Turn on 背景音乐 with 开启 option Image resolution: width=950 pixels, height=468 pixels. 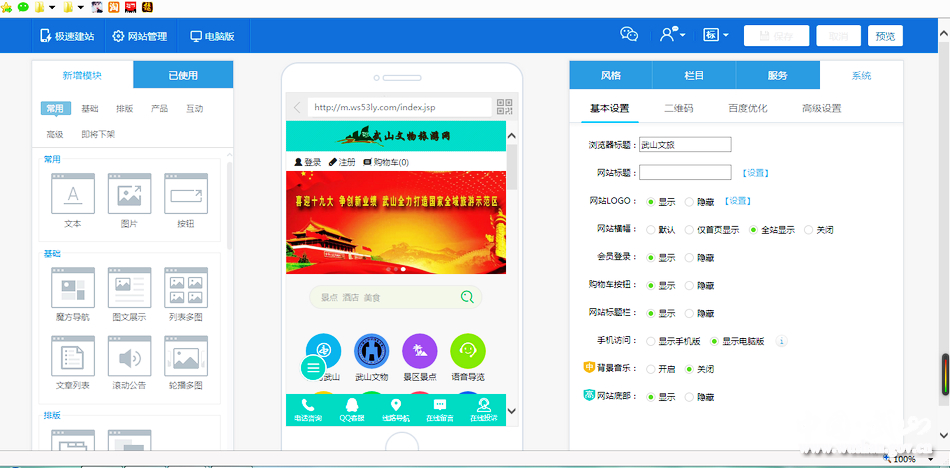pos(651,369)
